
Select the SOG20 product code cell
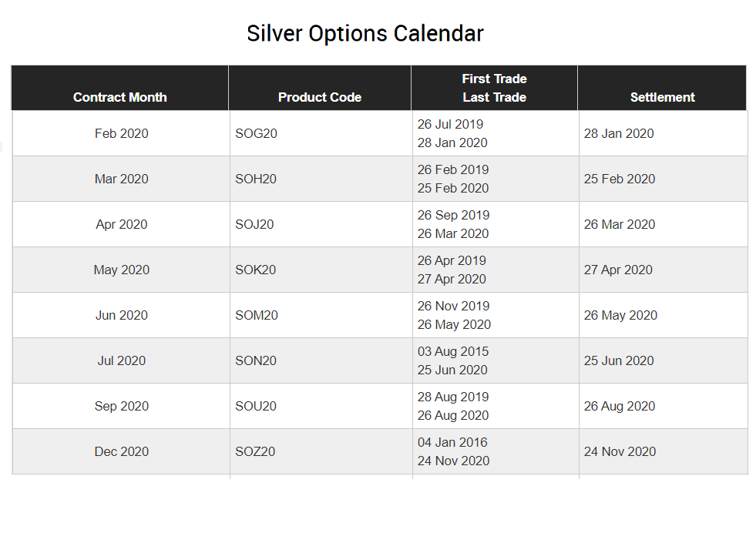(321, 133)
